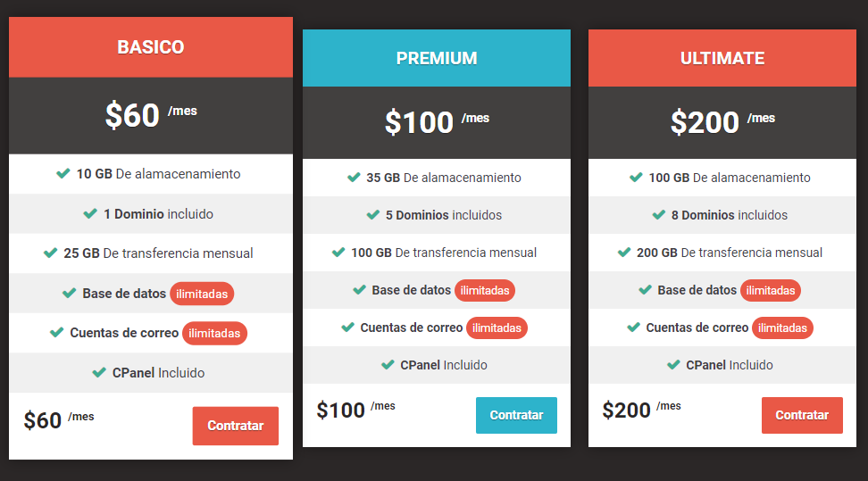Click ilimitadas badge beside Cuentas de correo in Premium
This screenshot has width=868, height=481.
point(497,328)
